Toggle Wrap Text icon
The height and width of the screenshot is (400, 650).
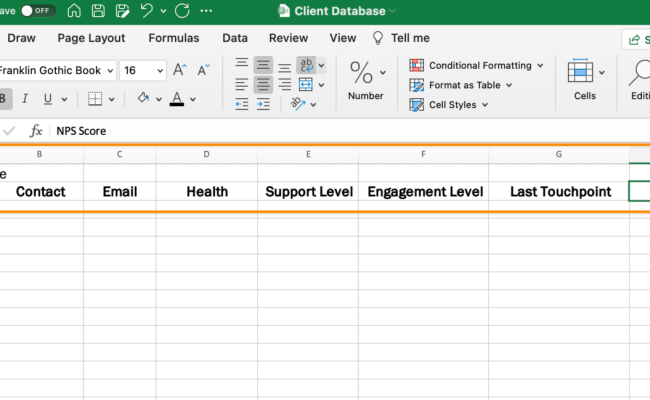pos(306,65)
